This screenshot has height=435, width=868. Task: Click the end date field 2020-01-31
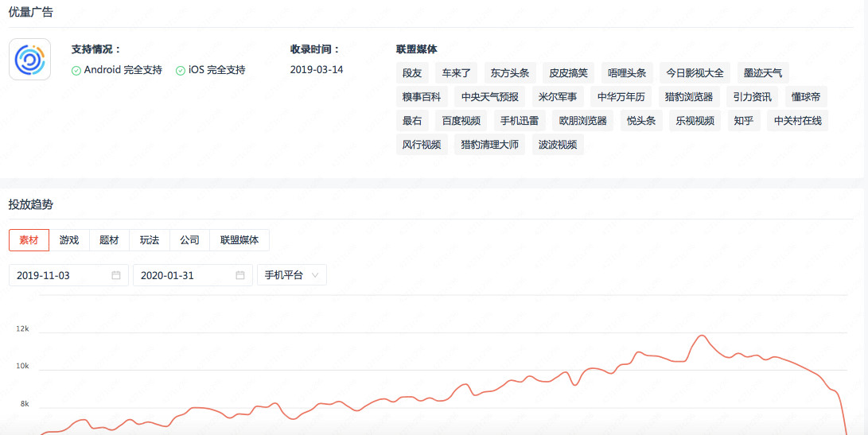point(193,275)
